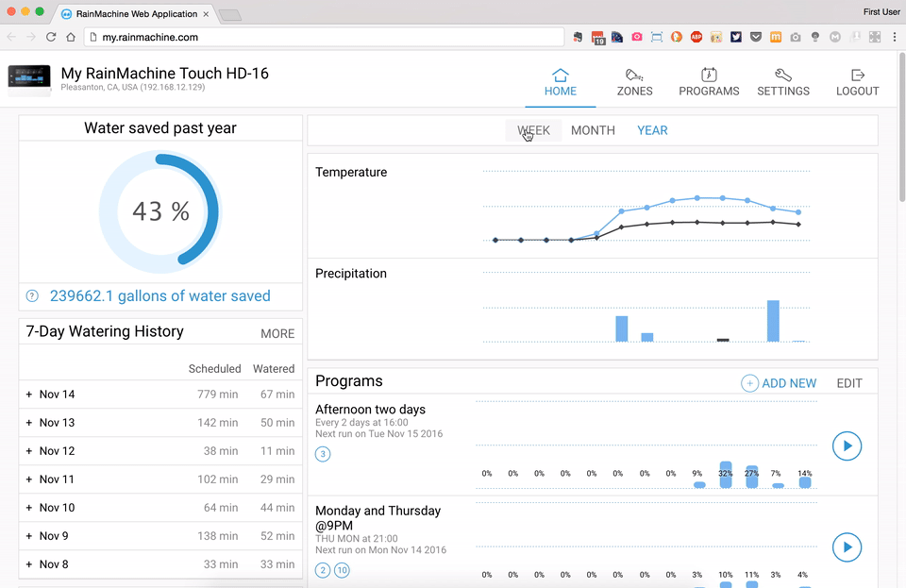
Task: Open the 239662.1 gallons of water saved link
Action: click(x=160, y=295)
